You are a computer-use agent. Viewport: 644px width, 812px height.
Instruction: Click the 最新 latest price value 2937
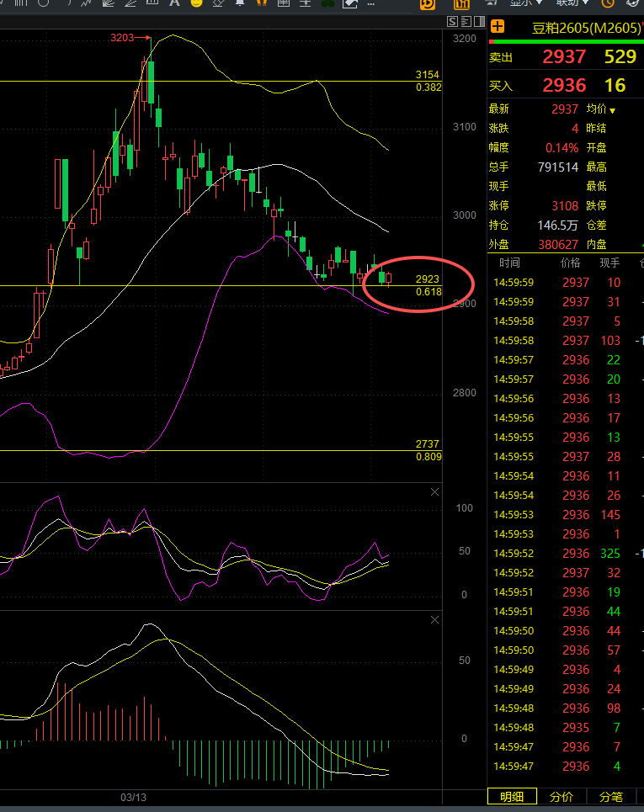pos(565,109)
